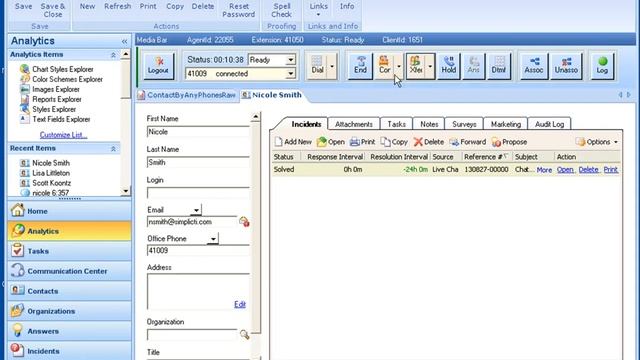Expand the Dial button dropdown arrow
The height and width of the screenshot is (360, 640).
332,66
